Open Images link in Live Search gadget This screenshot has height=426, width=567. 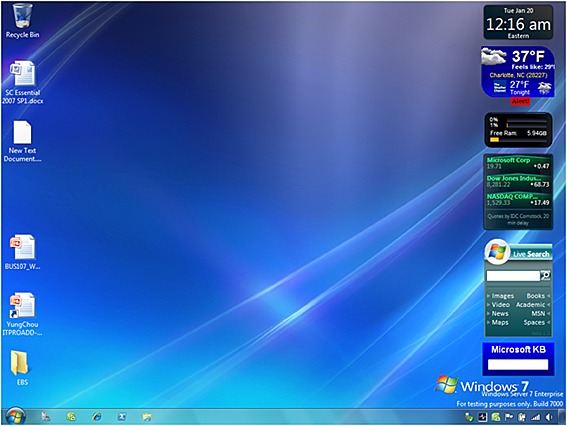click(502, 296)
